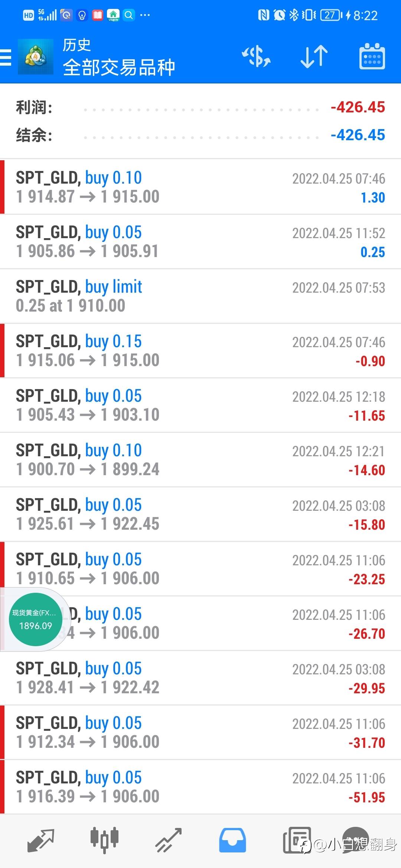Open the trade with loss -51.95
Screen dimensions: 401x868
click(200, 787)
